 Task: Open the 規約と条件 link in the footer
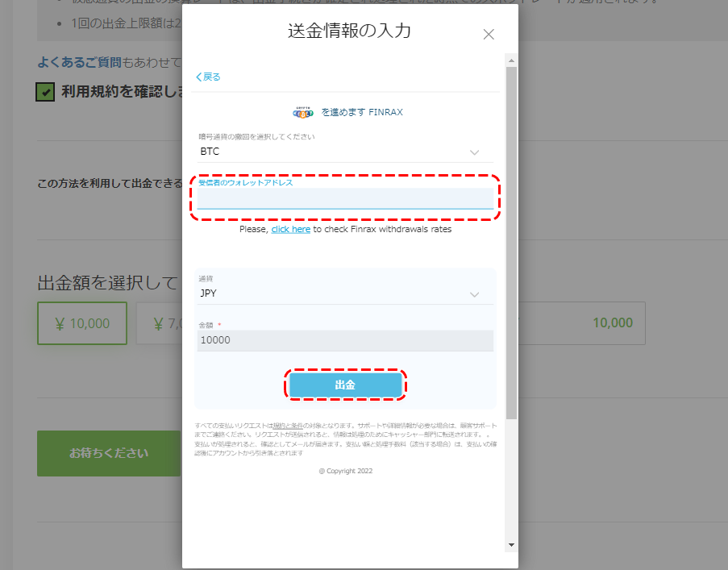coord(287,426)
